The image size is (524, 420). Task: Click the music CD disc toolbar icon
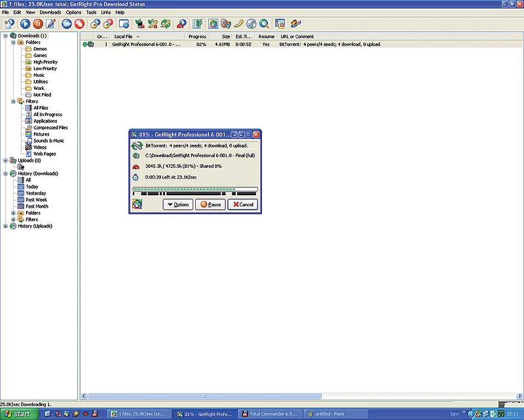tap(252, 24)
